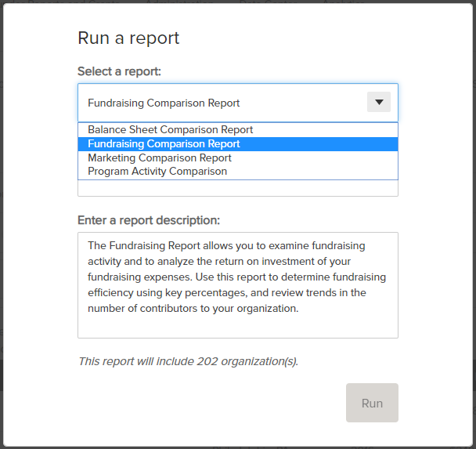Choose Balance Sheet Comparison Report option

pyautogui.click(x=171, y=130)
